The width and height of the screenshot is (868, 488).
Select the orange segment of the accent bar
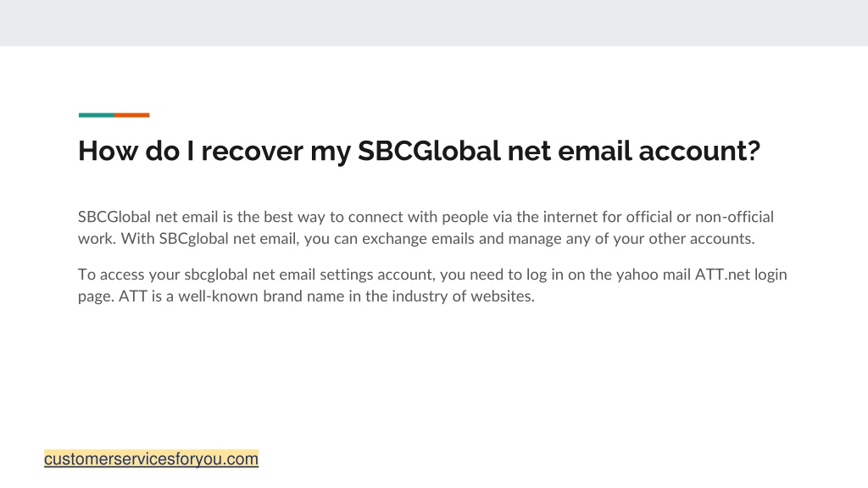tap(131, 115)
